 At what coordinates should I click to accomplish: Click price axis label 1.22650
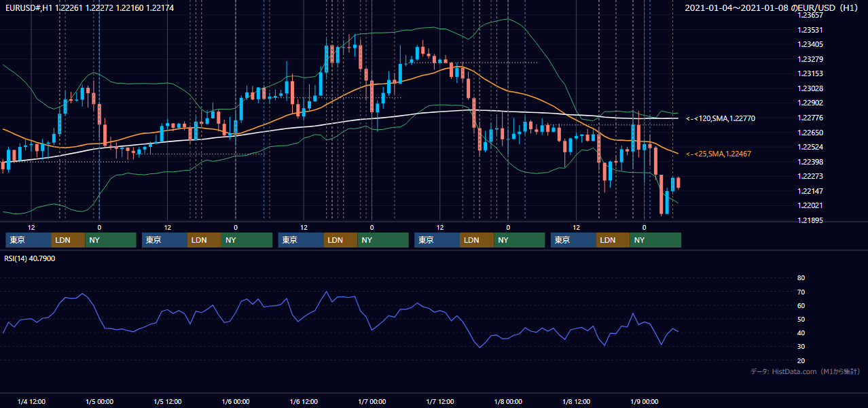[x=810, y=133]
